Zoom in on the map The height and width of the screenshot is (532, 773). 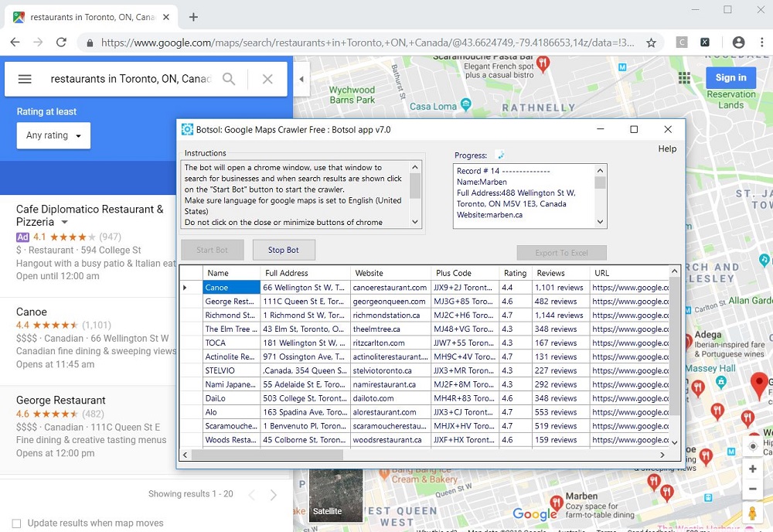pyautogui.click(x=752, y=469)
